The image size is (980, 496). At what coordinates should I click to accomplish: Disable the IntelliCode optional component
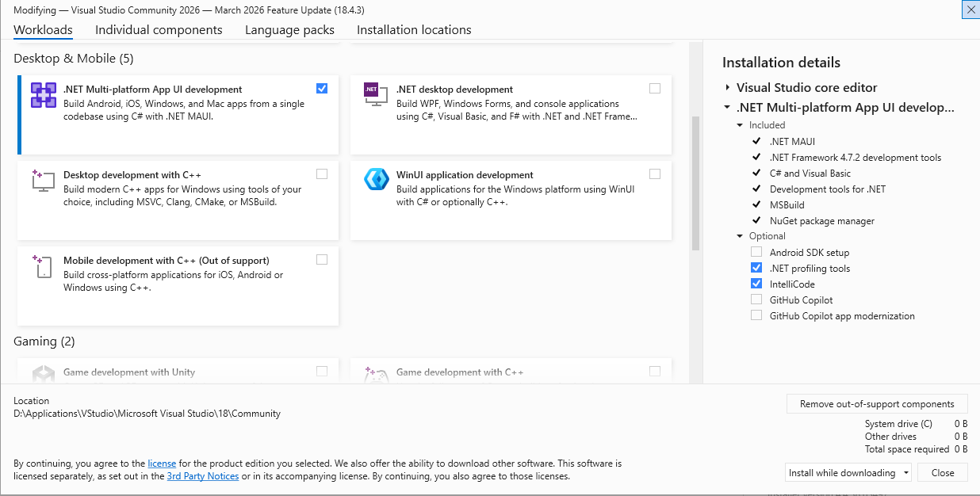756,284
